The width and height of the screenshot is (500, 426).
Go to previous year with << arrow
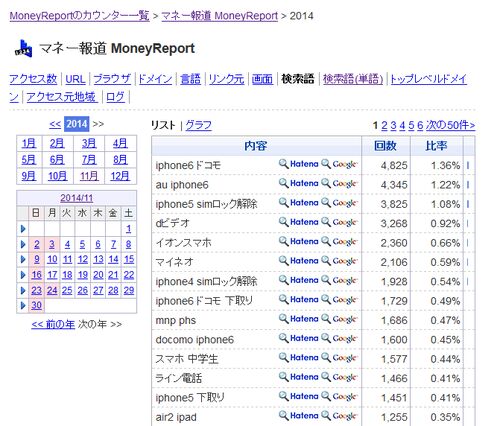pos(55,124)
